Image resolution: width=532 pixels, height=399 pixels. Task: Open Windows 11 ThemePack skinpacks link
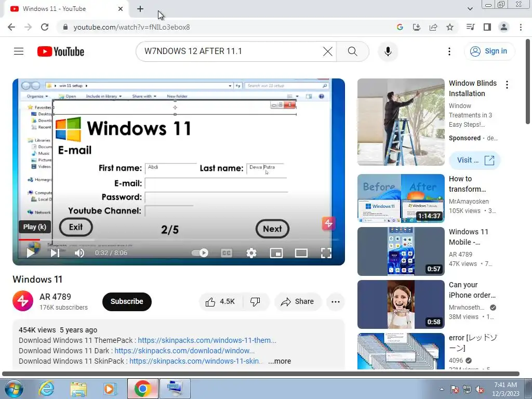coord(207,340)
